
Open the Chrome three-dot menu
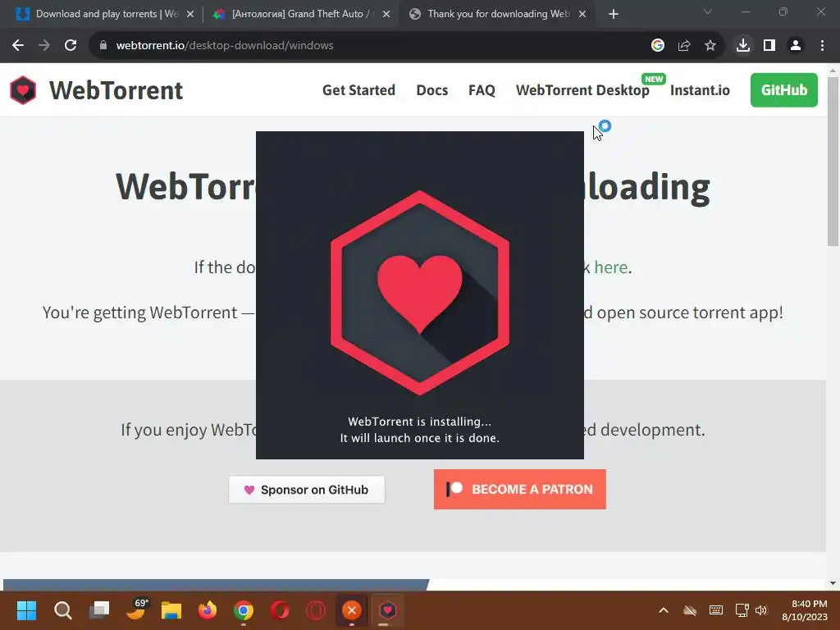(x=822, y=46)
